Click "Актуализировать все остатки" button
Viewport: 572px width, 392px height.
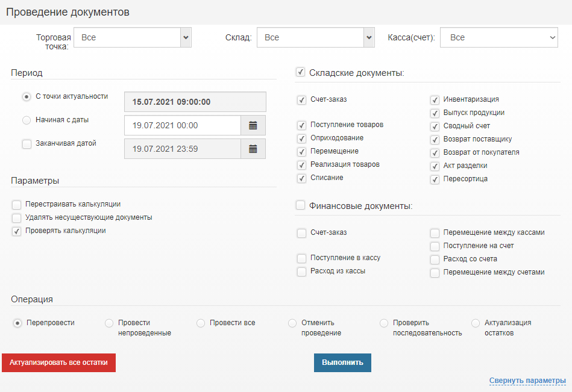[58, 362]
